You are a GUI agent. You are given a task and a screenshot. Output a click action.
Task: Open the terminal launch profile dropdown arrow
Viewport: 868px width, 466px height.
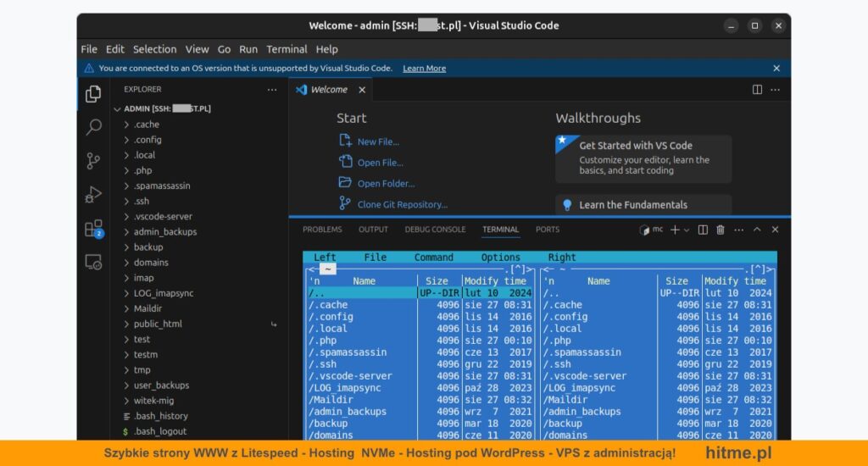687,230
